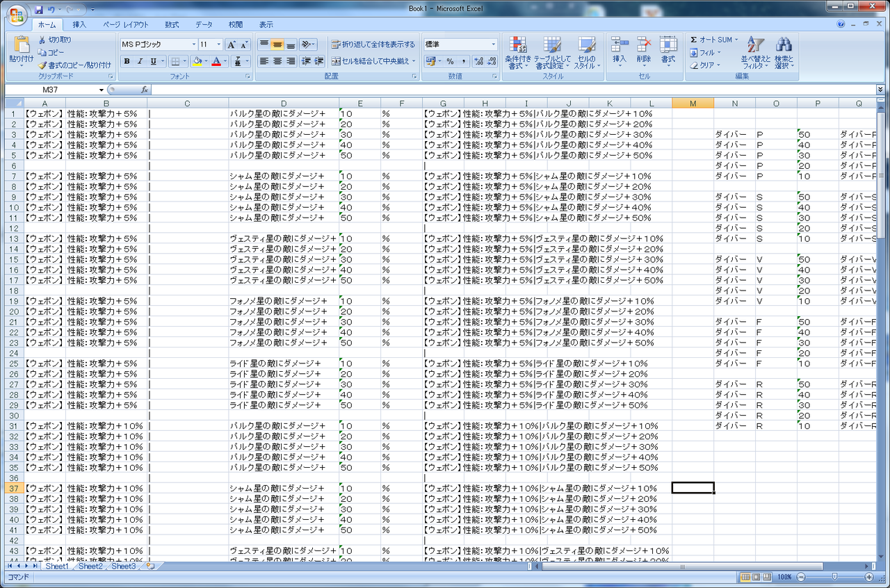Apply comma style

[464, 61]
